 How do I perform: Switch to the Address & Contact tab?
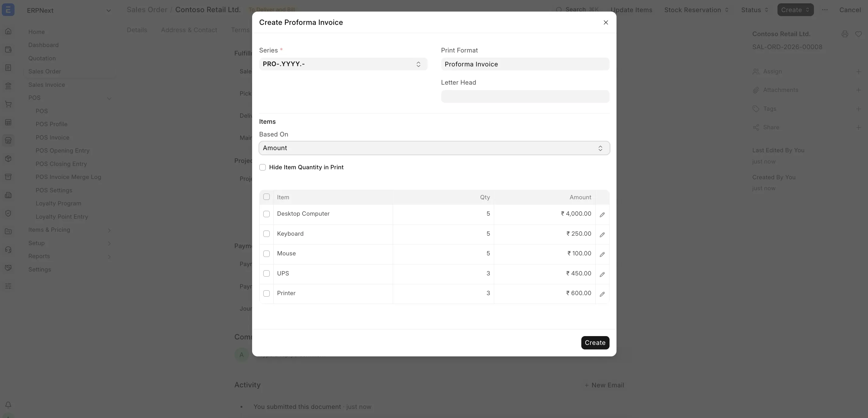coord(189,30)
